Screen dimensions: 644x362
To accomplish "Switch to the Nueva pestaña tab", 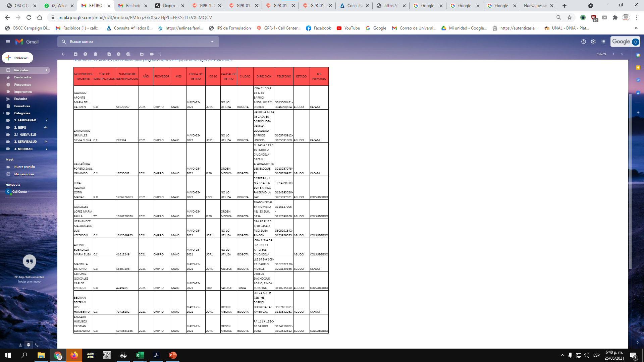I will click(538, 6).
